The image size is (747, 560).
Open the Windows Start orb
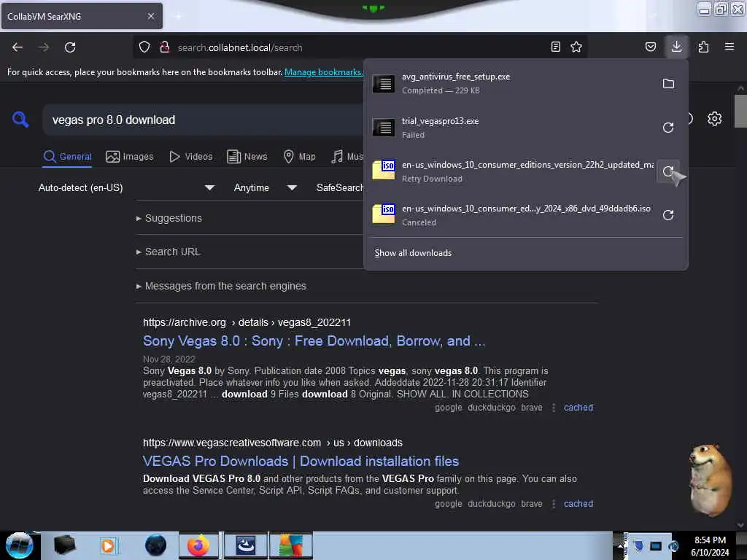click(19, 545)
